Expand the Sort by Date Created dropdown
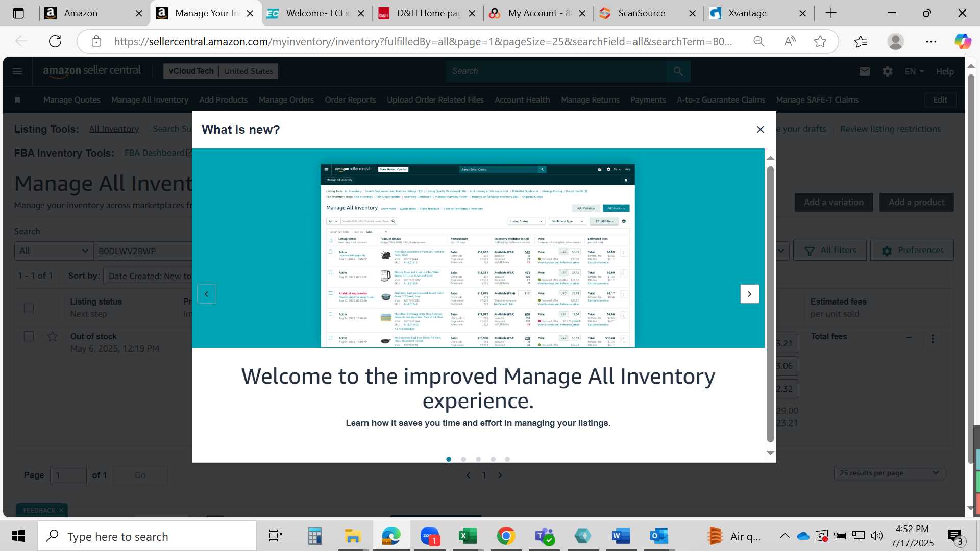The width and height of the screenshot is (980, 551). click(x=148, y=276)
